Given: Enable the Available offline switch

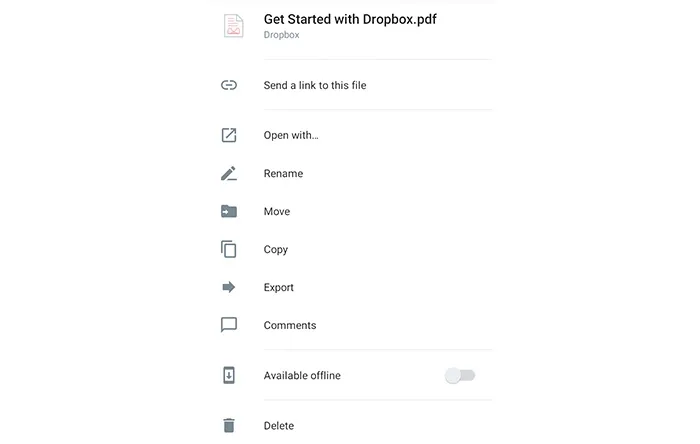Looking at the screenshot, I should coord(460,375).
